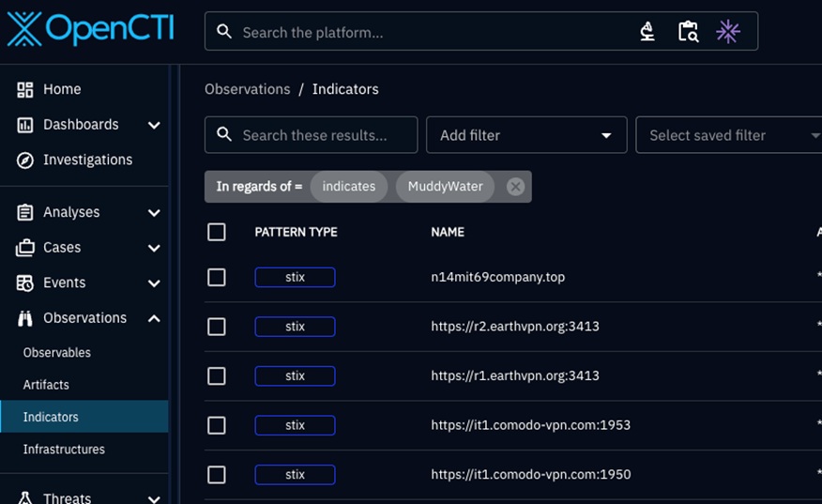Click the Events calendar icon
This screenshot has height=504, width=822.
pyautogui.click(x=24, y=283)
